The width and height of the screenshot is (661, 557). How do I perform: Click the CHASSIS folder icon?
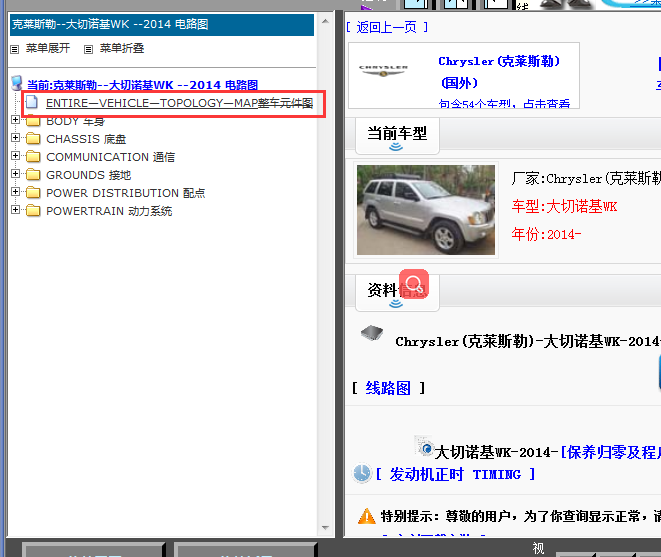33,139
